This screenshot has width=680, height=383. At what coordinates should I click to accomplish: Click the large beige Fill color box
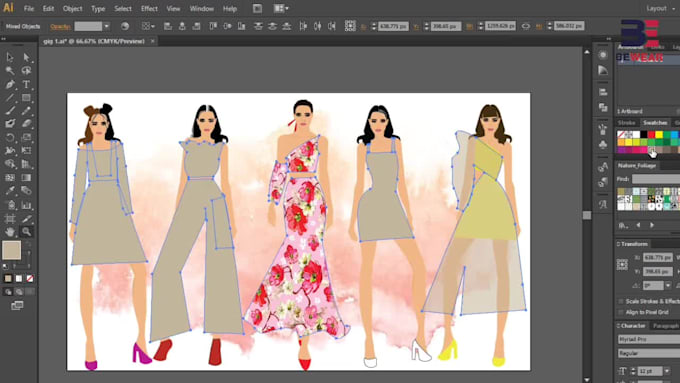[x=11, y=250]
